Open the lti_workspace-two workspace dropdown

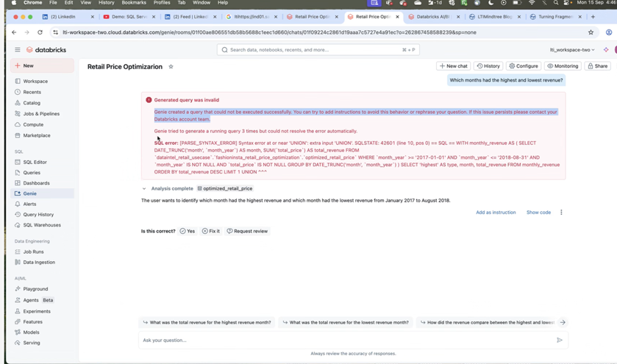pyautogui.click(x=572, y=50)
